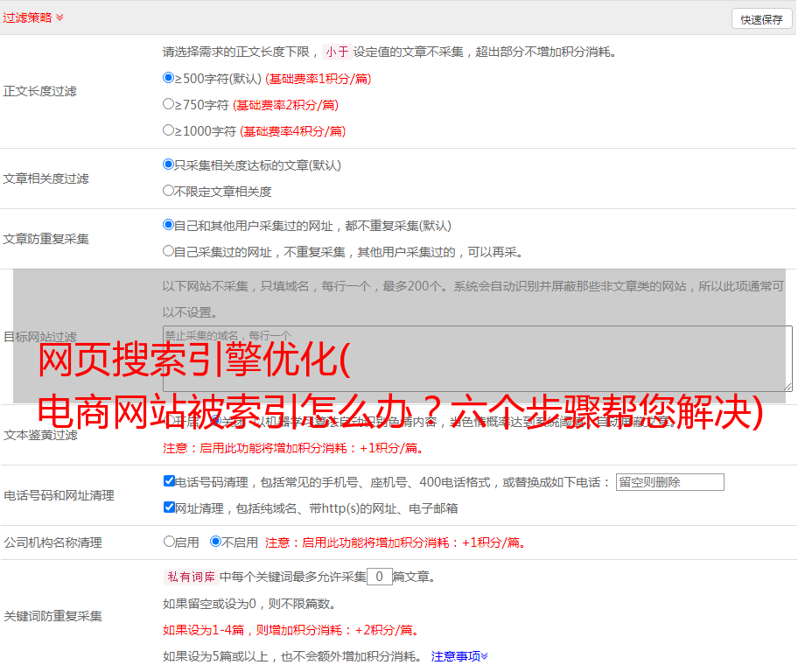The height and width of the screenshot is (672, 798).
Task: Click the 快速保存 button
Action: point(761,19)
